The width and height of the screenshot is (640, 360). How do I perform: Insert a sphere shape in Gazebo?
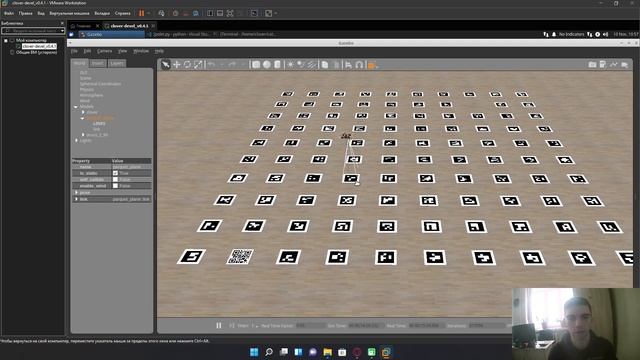pos(267,64)
